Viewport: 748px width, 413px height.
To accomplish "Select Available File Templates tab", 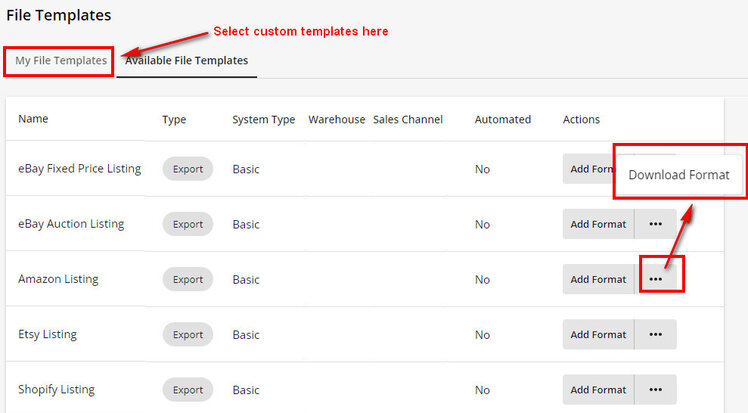I will pos(187,61).
